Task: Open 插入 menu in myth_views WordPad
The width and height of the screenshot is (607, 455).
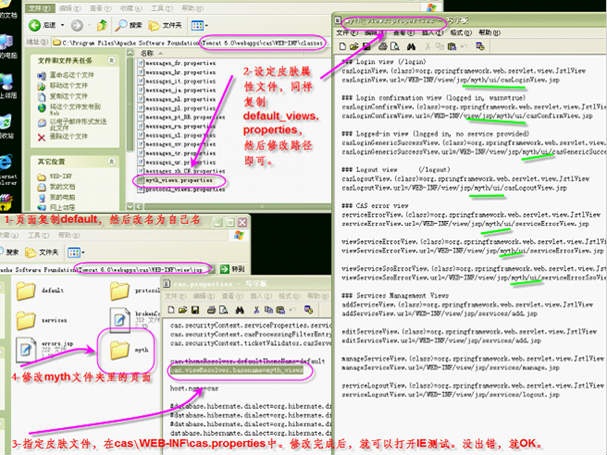Action: pyautogui.click(x=433, y=33)
